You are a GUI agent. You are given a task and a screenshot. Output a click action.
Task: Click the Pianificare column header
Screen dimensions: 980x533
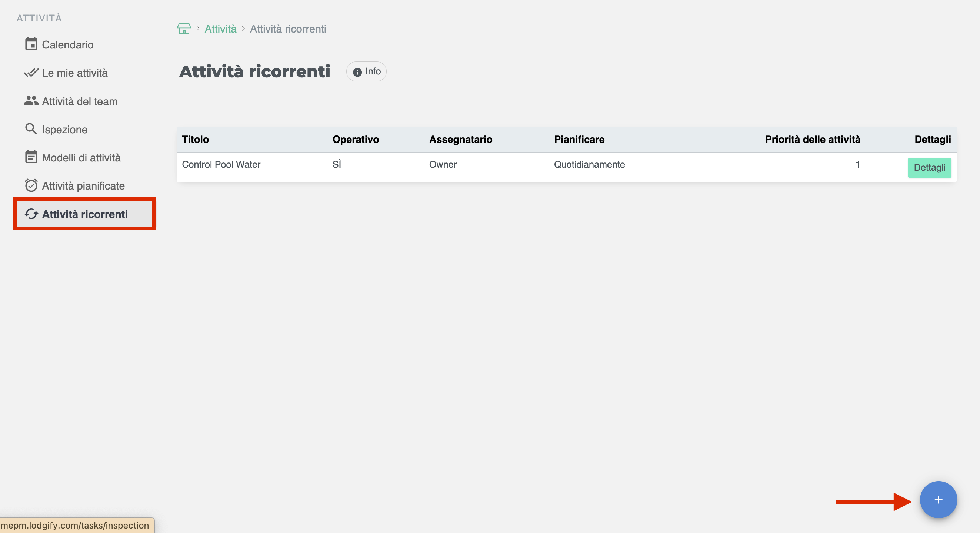click(x=579, y=140)
